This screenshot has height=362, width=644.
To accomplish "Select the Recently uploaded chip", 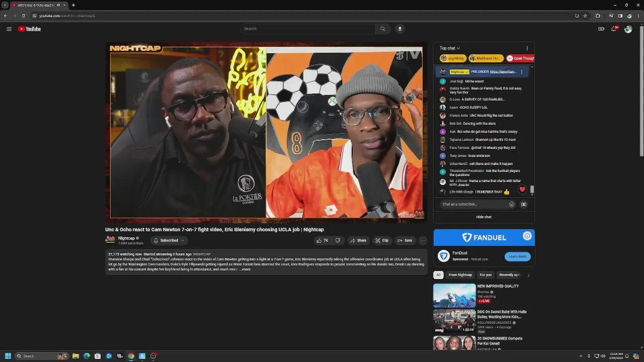I will tap(510, 275).
